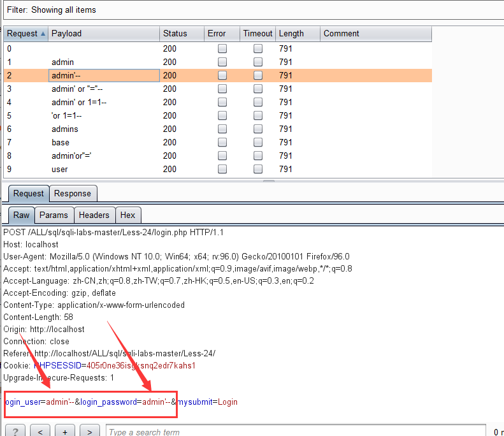Click the Status 200 of request 5
The height and width of the screenshot is (436, 504).
[169, 116]
